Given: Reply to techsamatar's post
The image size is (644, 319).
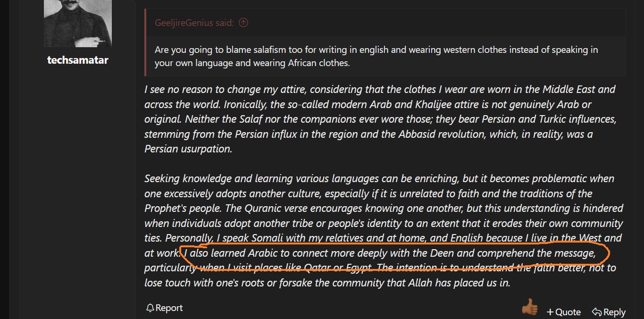Looking at the screenshot, I should click(x=609, y=312).
